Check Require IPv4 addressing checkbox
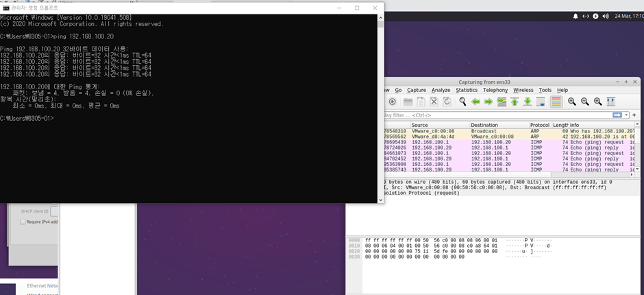Screen dimensions: 644x295 (23, 222)
